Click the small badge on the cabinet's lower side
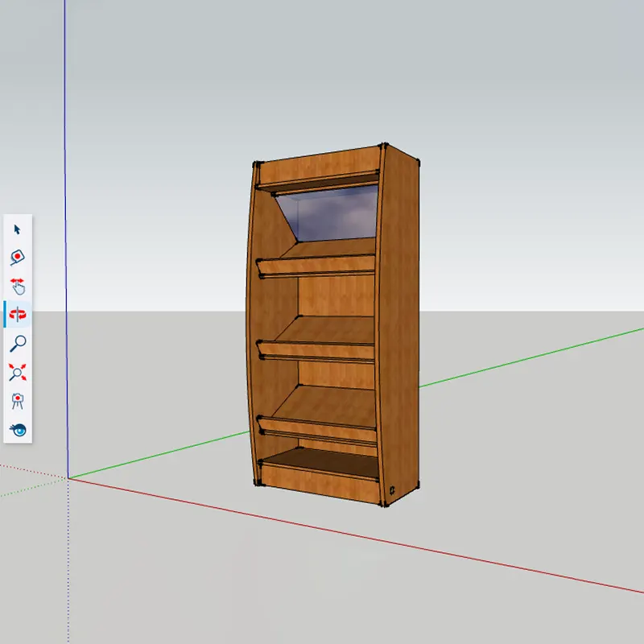 [x=392, y=489]
